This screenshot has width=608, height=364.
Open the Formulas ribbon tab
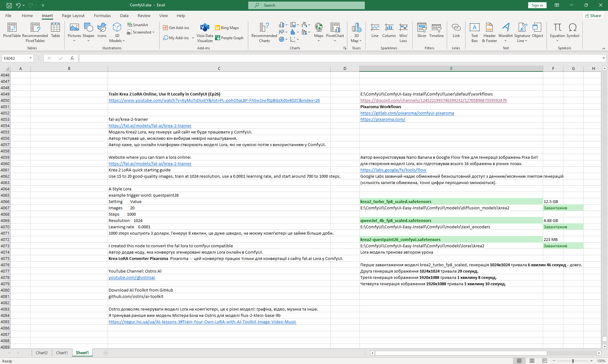tap(102, 15)
